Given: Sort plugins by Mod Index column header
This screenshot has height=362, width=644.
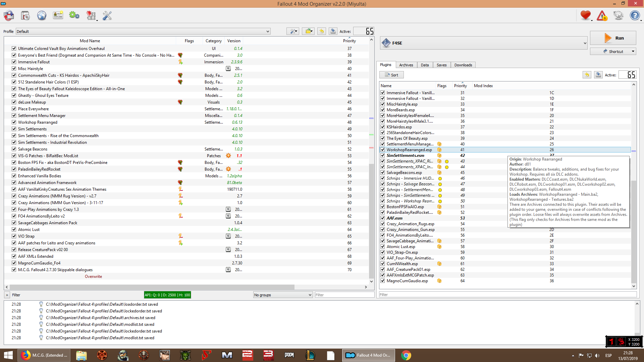Looking at the screenshot, I should (x=483, y=85).
